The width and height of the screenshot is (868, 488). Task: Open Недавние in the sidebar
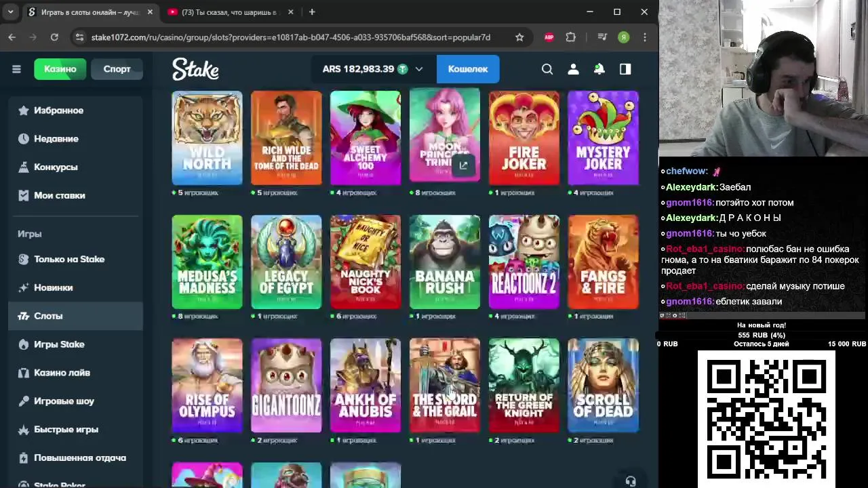(75, 139)
